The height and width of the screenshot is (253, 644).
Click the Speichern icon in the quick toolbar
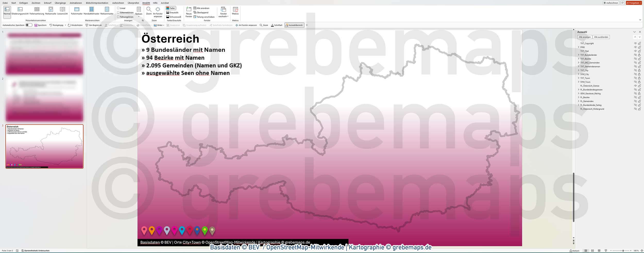click(x=35, y=25)
